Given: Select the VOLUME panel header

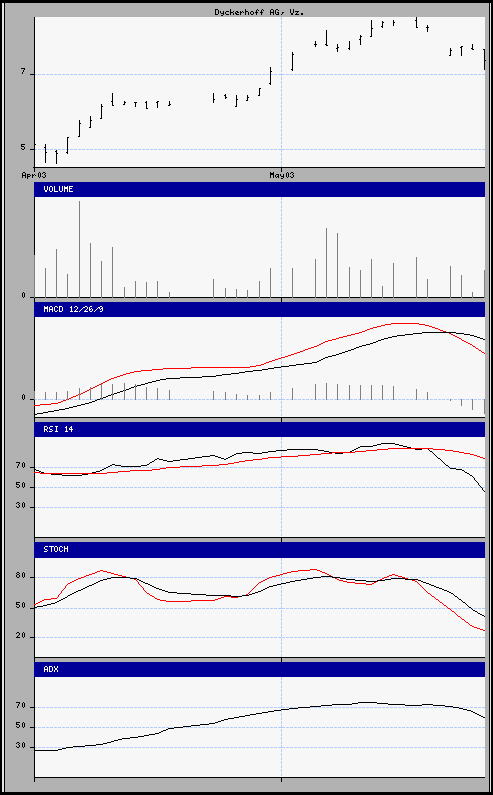Looking at the screenshot, I should [x=260, y=189].
